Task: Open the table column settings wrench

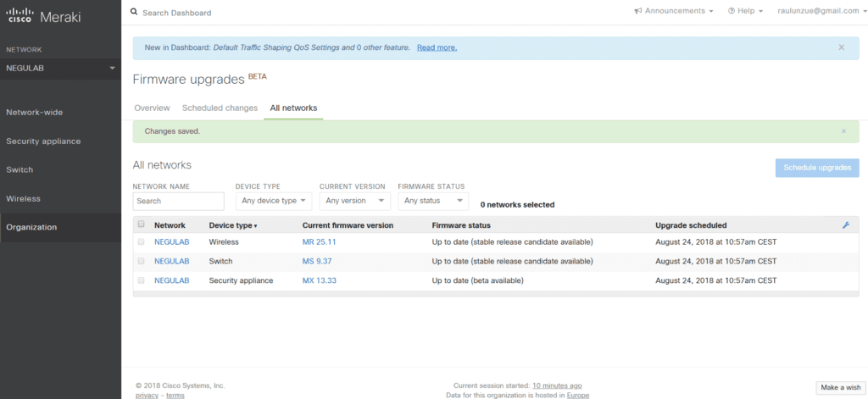Action: point(845,225)
